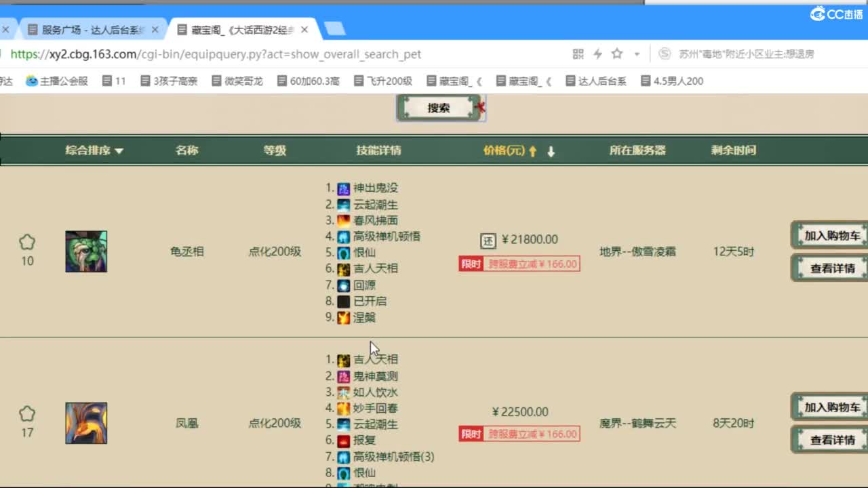Click 龟丞相's 吉人天相 skill icon

[344, 269]
